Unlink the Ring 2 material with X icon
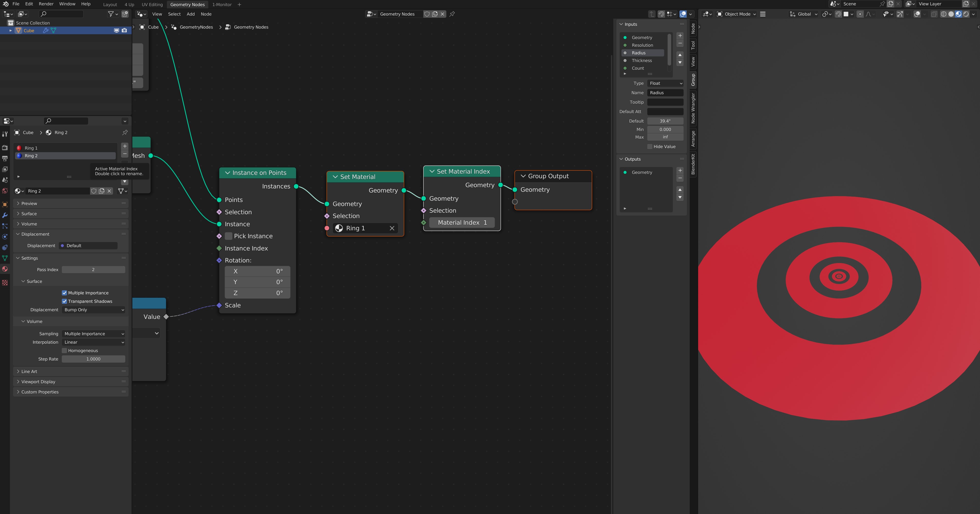980x514 pixels. [x=110, y=191]
